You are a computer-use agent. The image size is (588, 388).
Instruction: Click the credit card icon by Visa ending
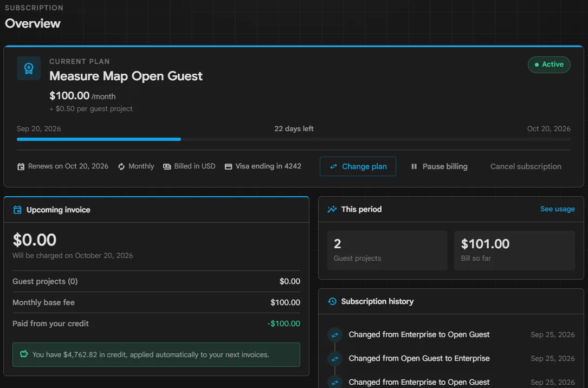coord(228,166)
